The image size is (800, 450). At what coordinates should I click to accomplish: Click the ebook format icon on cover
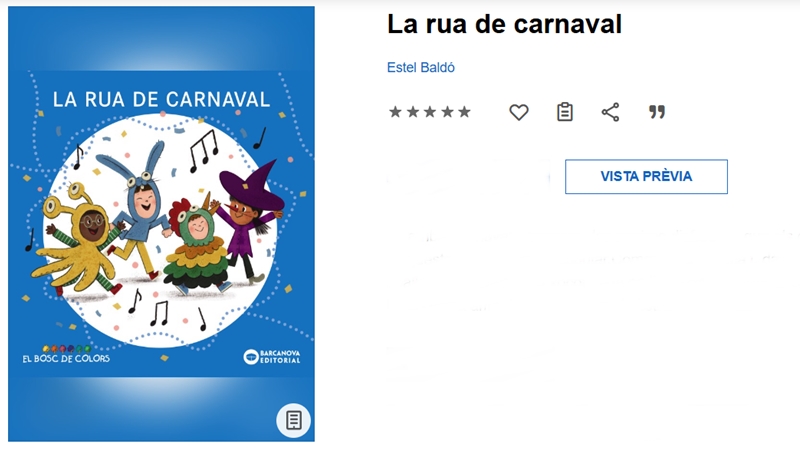(293, 420)
